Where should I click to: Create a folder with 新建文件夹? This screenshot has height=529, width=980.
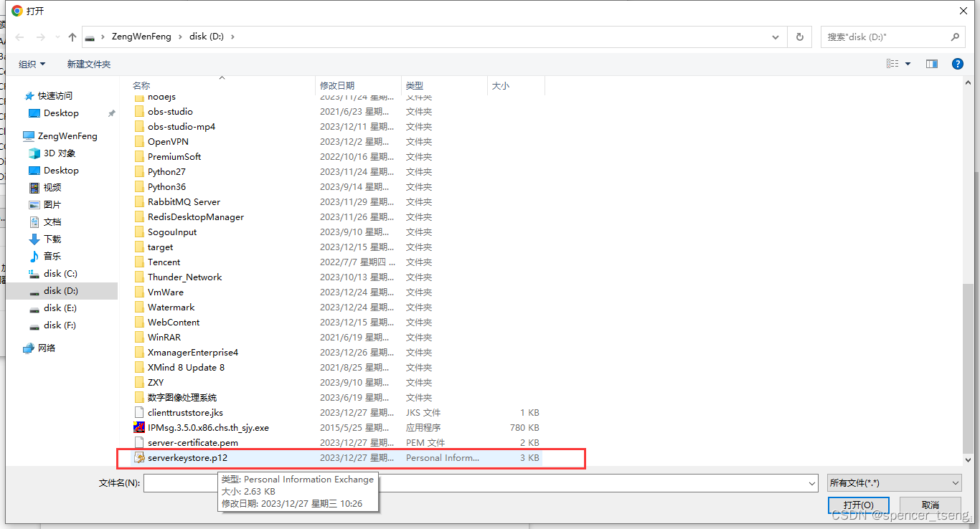coord(89,64)
